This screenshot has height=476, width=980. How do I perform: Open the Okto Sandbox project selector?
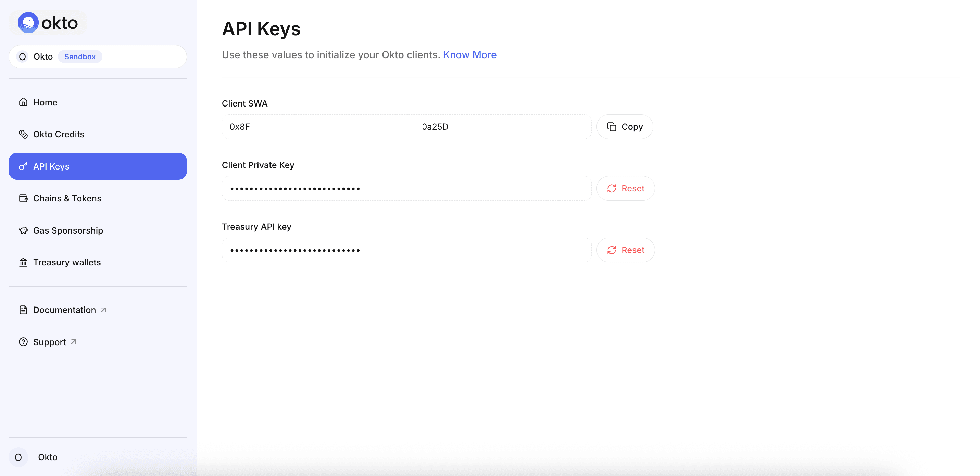click(98, 57)
